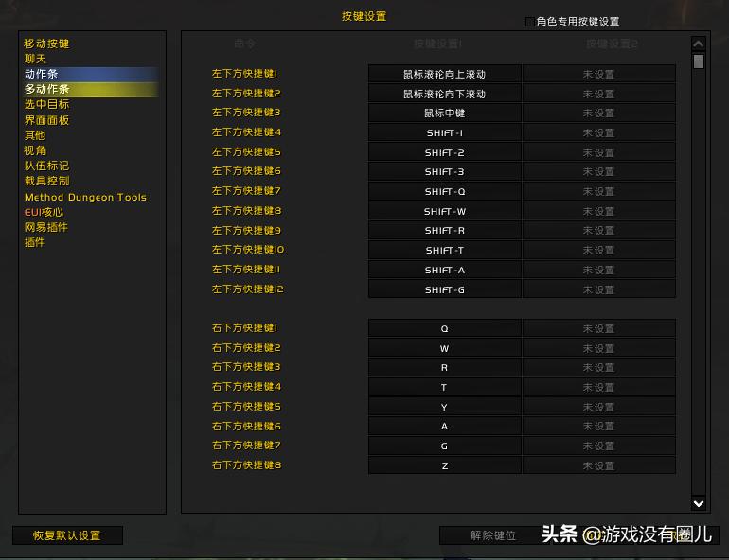The height and width of the screenshot is (560, 729).
Task: Select the 动作条 category
Action: [41, 74]
